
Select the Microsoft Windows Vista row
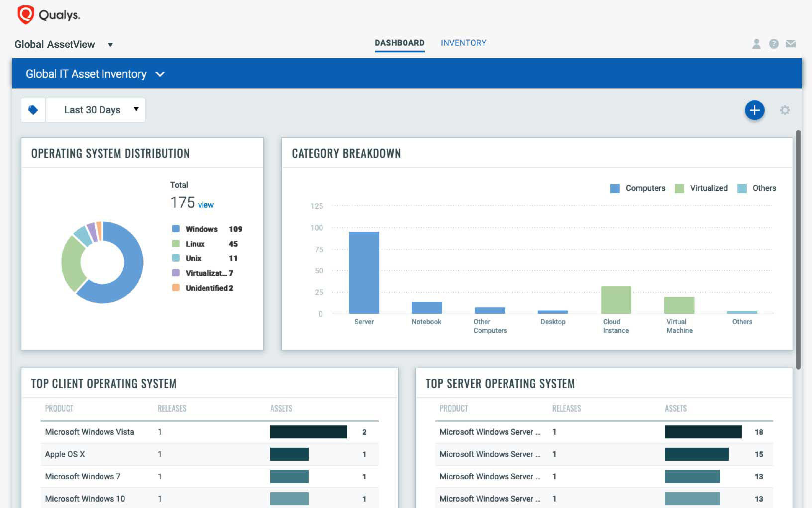pos(90,432)
